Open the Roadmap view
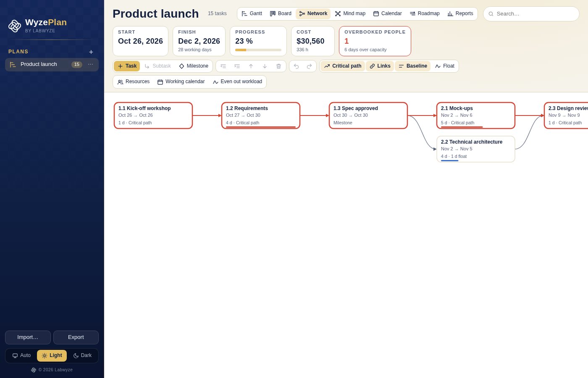This screenshot has height=378, width=588. click(425, 14)
